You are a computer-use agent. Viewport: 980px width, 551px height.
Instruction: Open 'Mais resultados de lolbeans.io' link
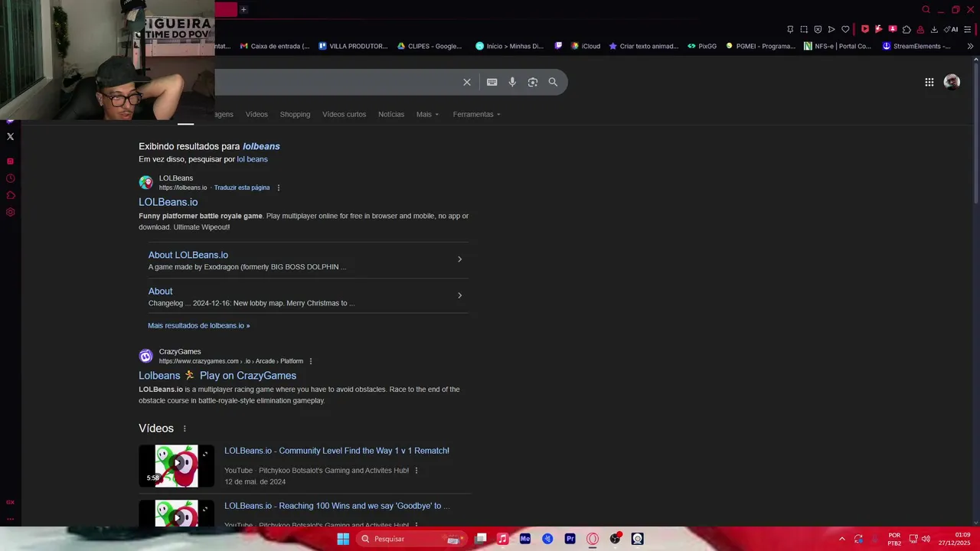coord(198,325)
